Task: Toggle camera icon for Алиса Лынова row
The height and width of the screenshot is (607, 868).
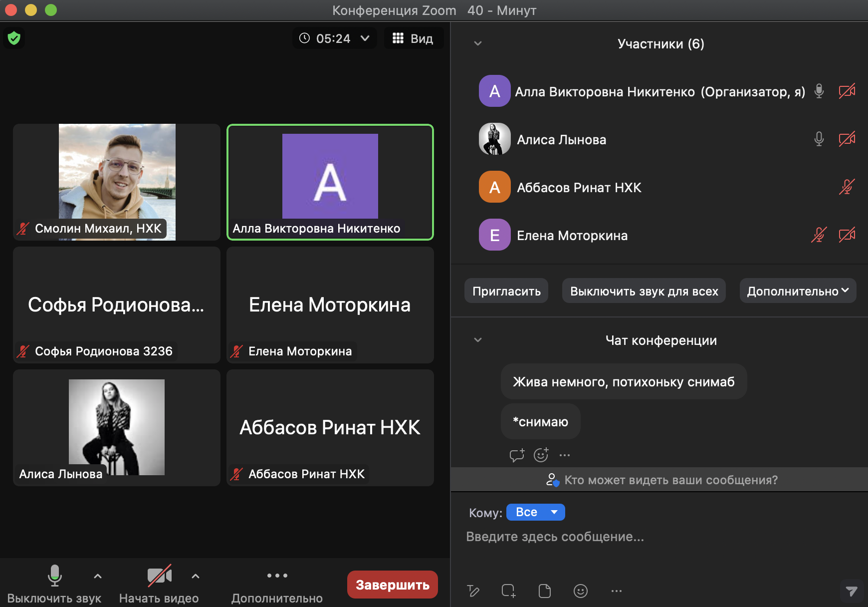Action: (x=847, y=139)
